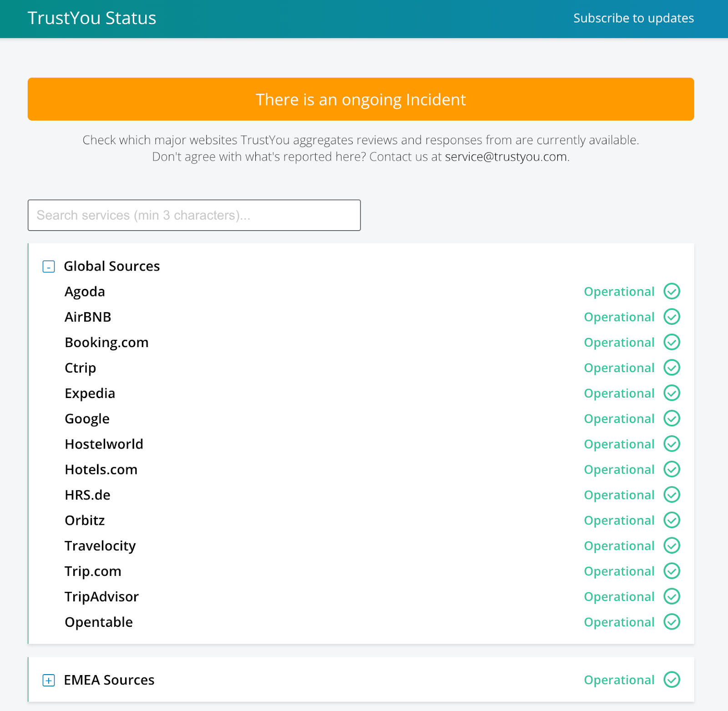728x711 pixels.
Task: Click the Agoda operational checkmark icon
Action: (672, 291)
